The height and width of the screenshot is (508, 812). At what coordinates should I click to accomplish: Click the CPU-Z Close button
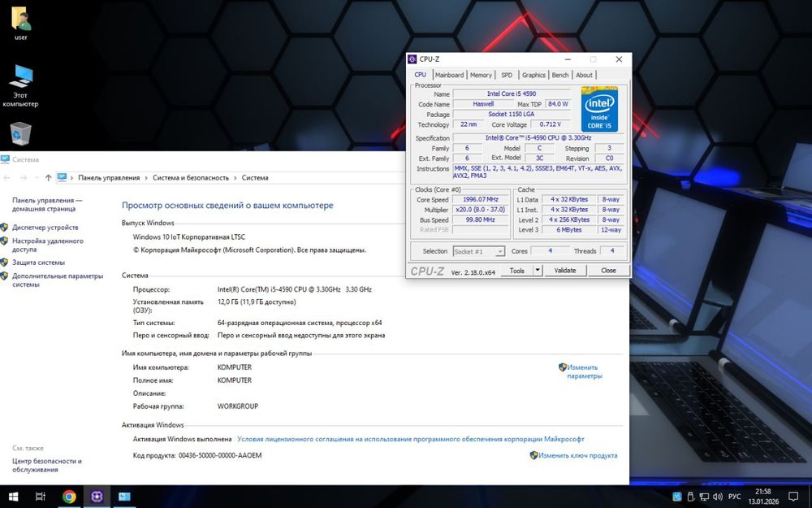click(608, 271)
